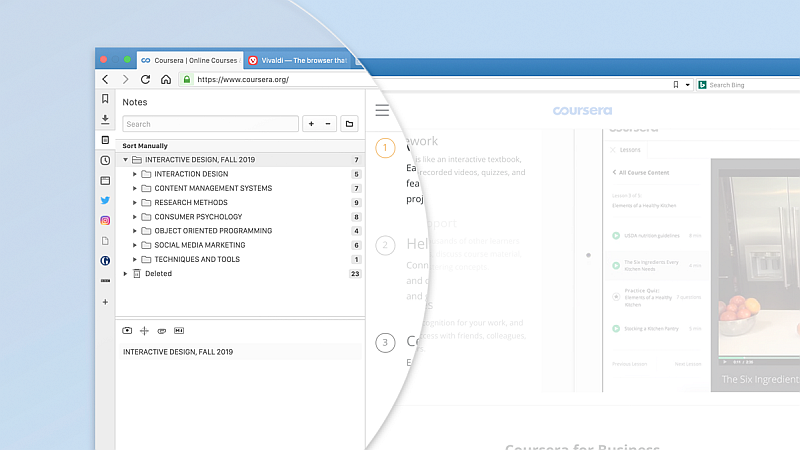The image size is (800, 450).
Task: Click the Sort Manually header
Action: click(x=240, y=146)
